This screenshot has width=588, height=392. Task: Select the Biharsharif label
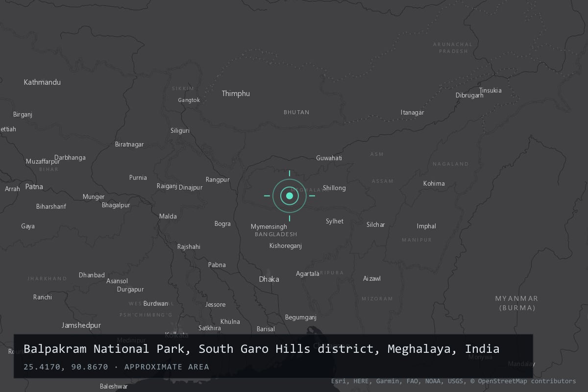(51, 207)
